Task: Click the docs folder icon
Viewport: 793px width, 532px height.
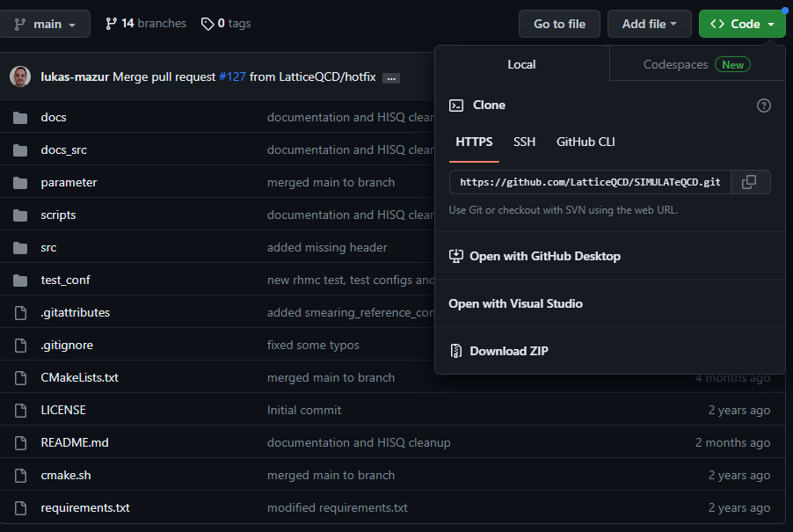Action: (20, 118)
